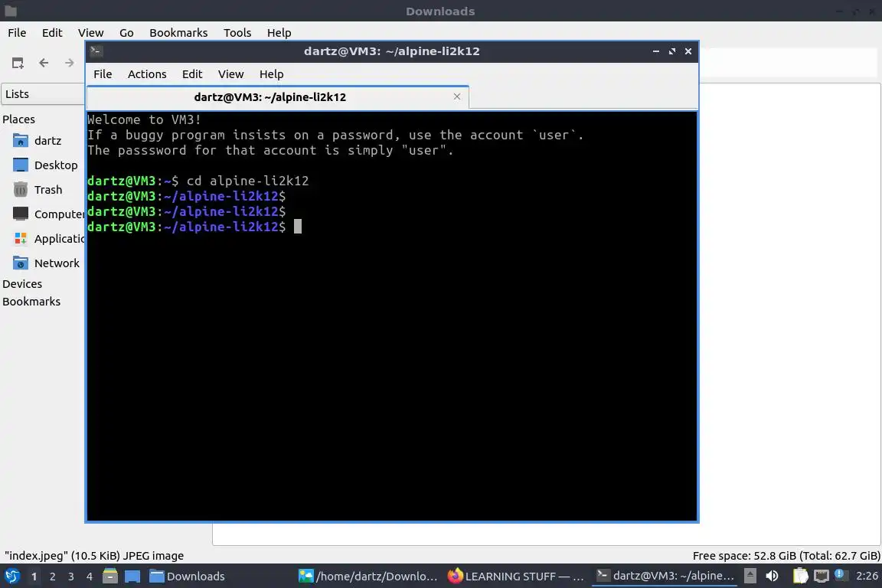Image resolution: width=882 pixels, height=588 pixels.
Task: Close the terminal tab with its X icon
Action: point(457,96)
